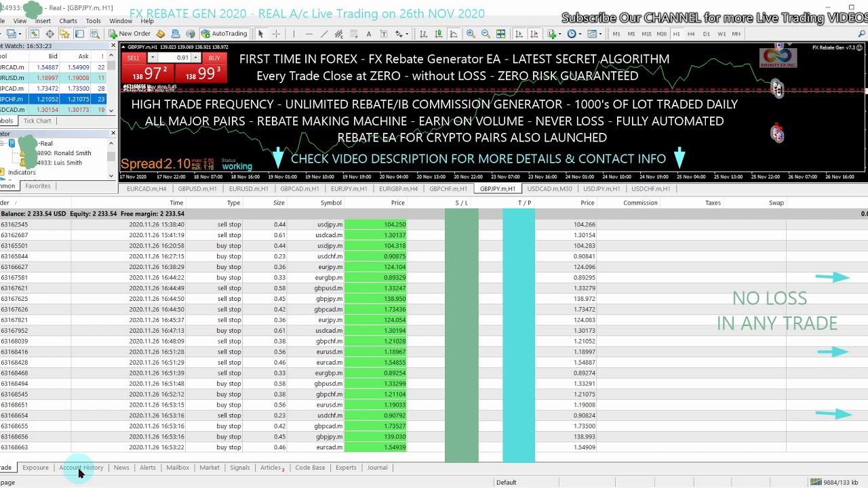This screenshot has height=488, width=868.
Task: Draw a trendline with the diagonal line tool
Action: point(323,34)
